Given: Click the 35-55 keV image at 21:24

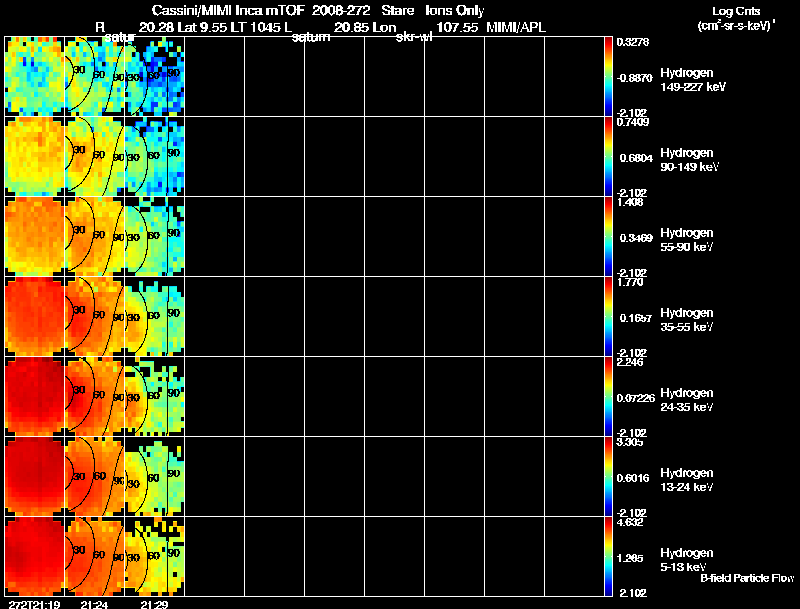Looking at the screenshot, I should pyautogui.click(x=94, y=316).
